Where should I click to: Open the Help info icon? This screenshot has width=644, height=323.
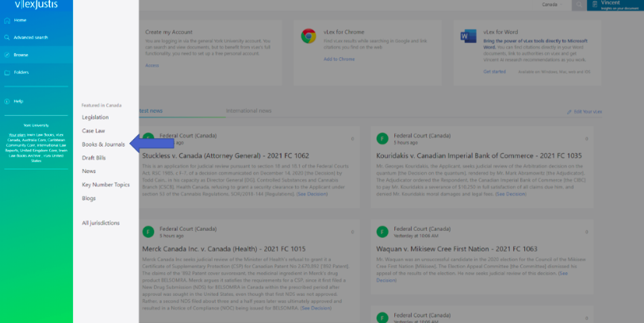pos(7,101)
